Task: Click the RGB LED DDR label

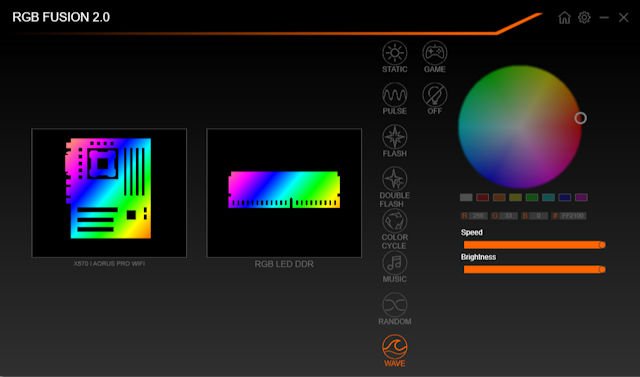Action: click(x=284, y=264)
